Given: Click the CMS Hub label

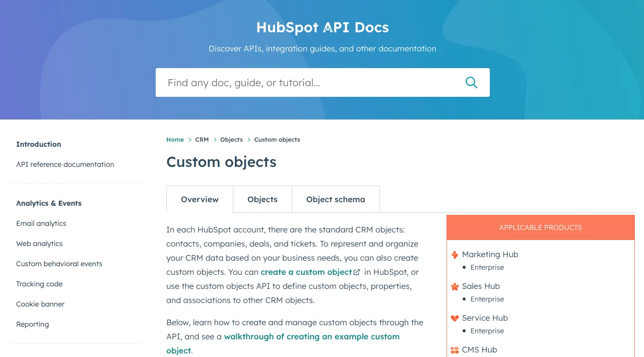Looking at the screenshot, I should [x=479, y=350].
